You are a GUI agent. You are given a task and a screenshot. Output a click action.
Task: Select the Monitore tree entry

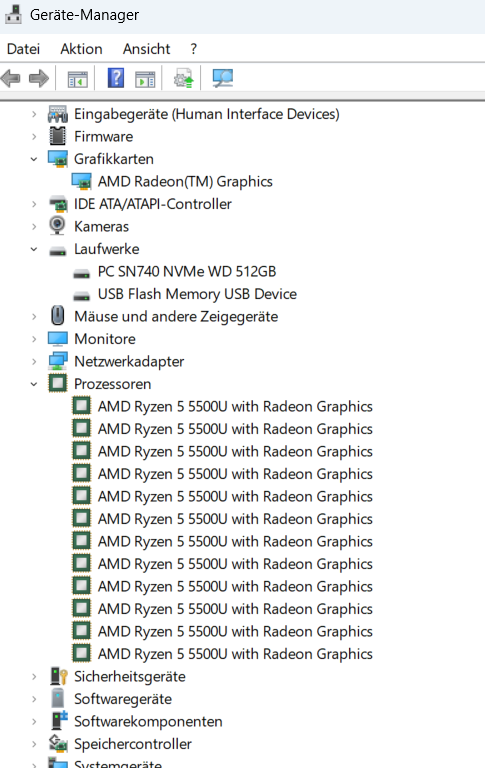(105, 339)
